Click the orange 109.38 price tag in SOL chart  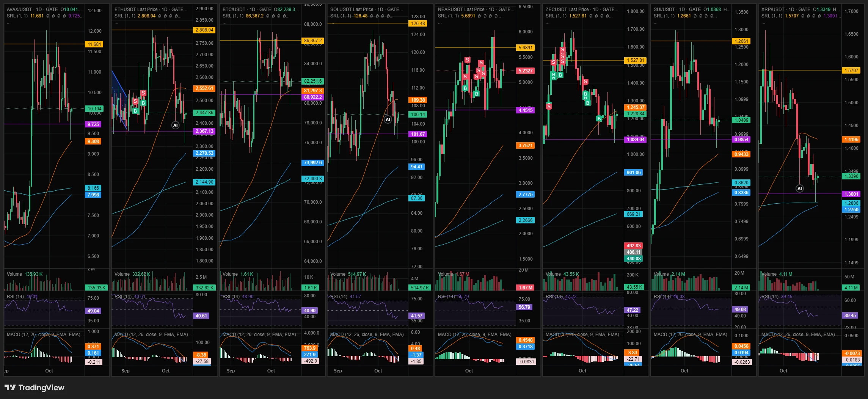tap(418, 100)
